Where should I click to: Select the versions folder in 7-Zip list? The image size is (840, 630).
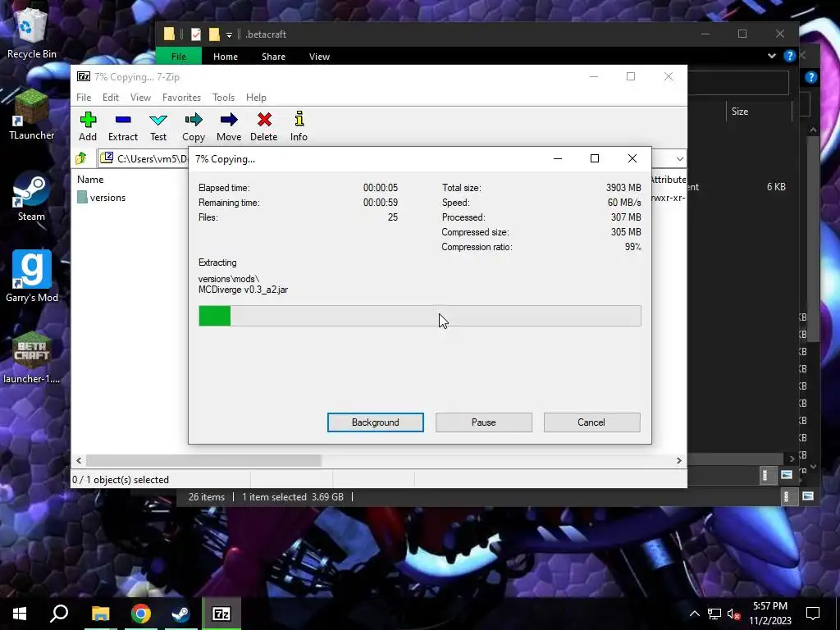[x=101, y=198]
